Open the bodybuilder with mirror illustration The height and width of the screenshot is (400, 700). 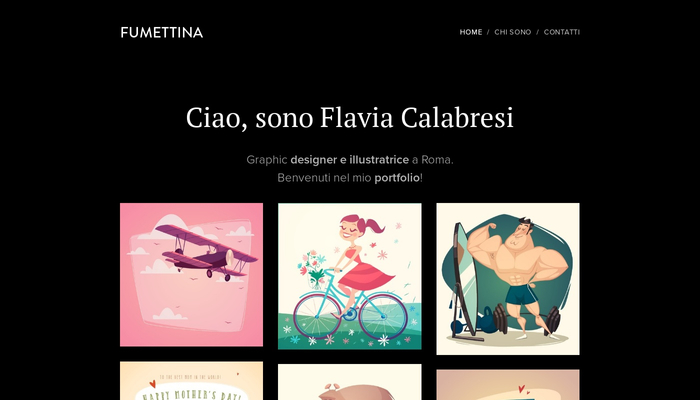coord(508,279)
